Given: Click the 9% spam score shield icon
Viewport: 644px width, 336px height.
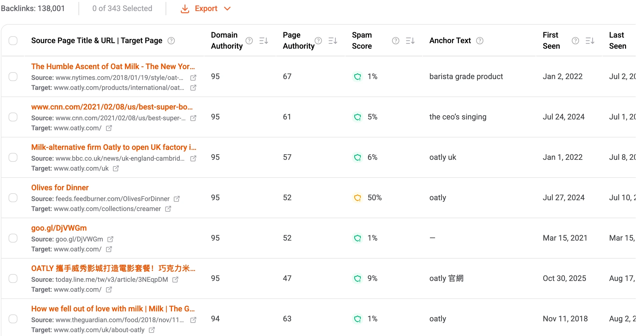Looking at the screenshot, I should [358, 278].
